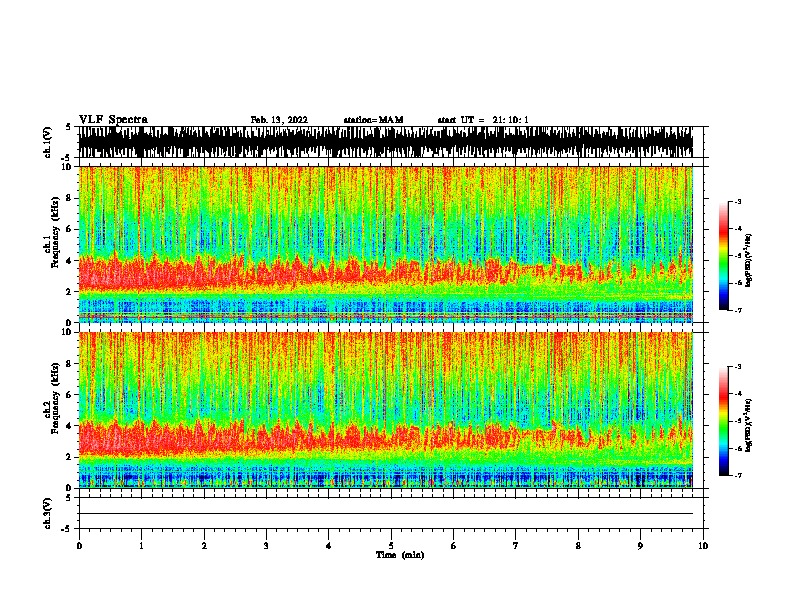Viewport: 792px width, 612px height.
Task: Click time-axis tick label "3"
Action: pyautogui.click(x=266, y=546)
